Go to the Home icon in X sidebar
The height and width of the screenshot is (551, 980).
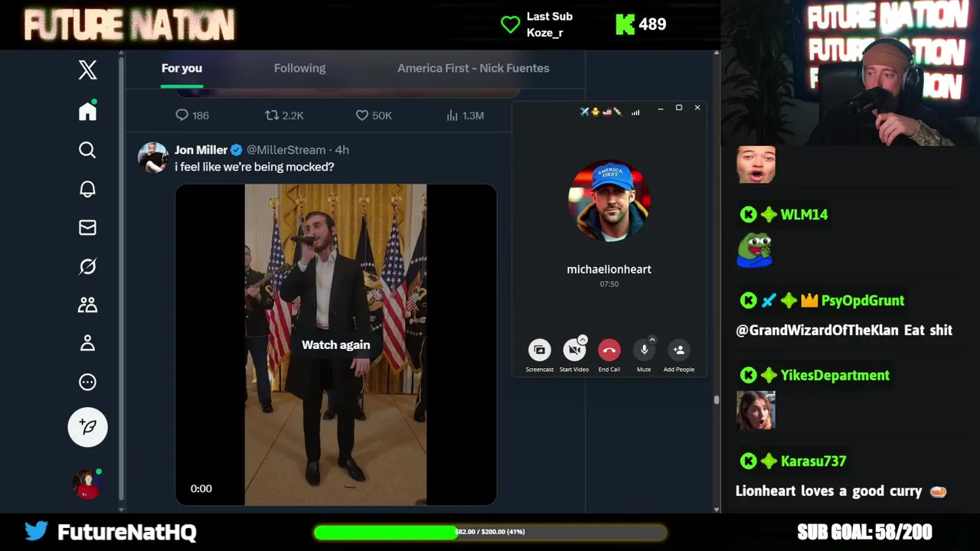point(87,111)
